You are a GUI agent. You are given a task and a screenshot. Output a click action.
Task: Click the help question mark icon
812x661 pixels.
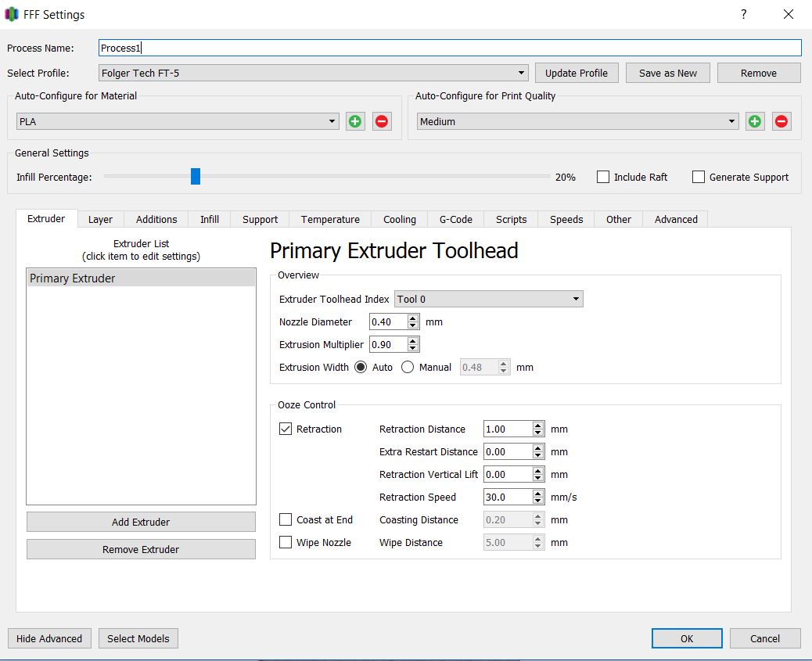pos(744,14)
